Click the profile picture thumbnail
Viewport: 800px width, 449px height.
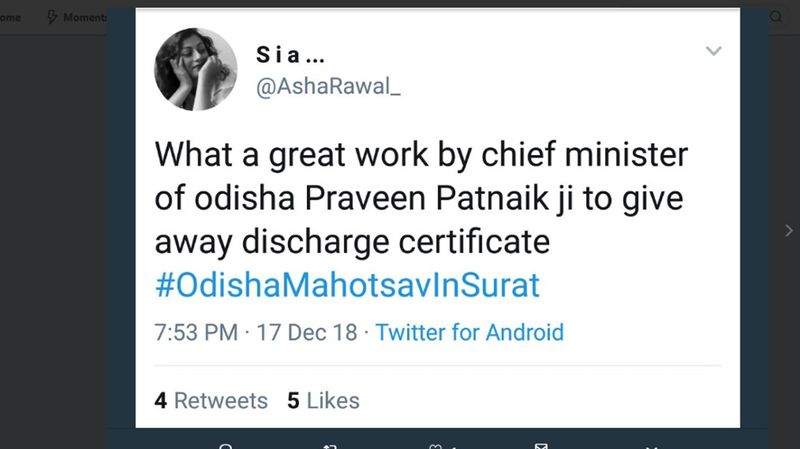click(194, 70)
